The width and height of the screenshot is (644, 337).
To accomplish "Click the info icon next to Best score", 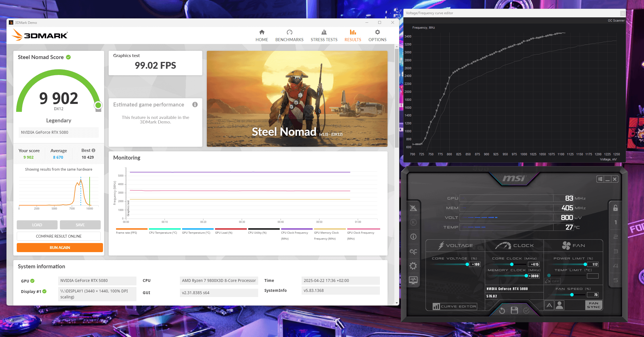I will click(x=93, y=150).
